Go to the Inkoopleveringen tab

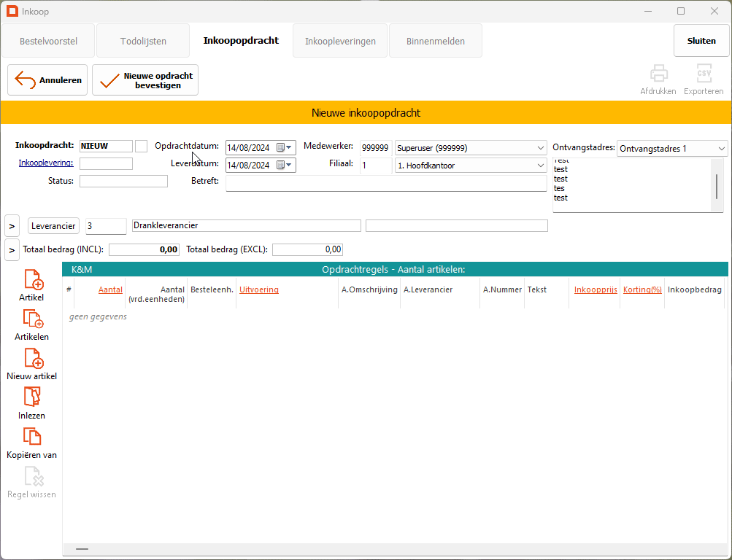340,41
